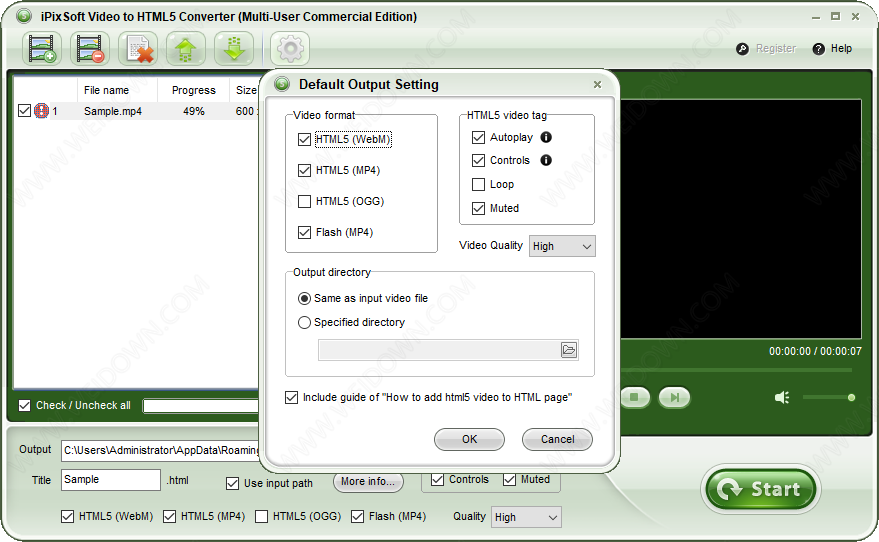
Task: Maximize the application window
Action: 835,17
